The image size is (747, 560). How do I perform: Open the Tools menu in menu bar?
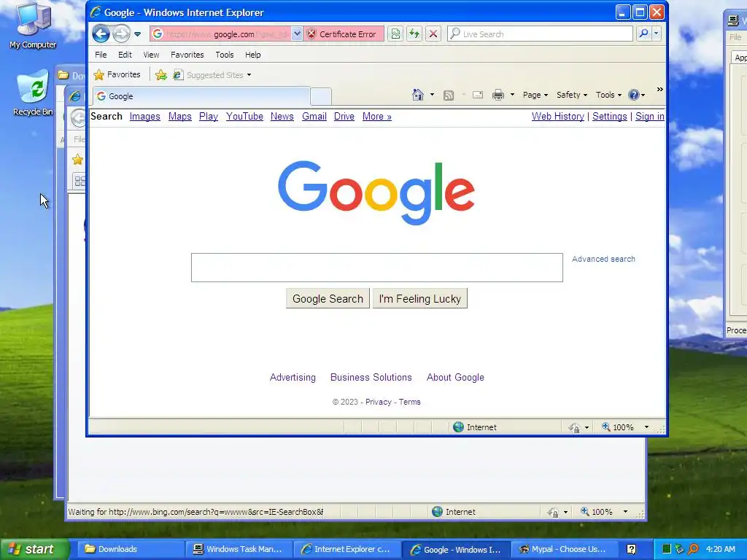(225, 55)
